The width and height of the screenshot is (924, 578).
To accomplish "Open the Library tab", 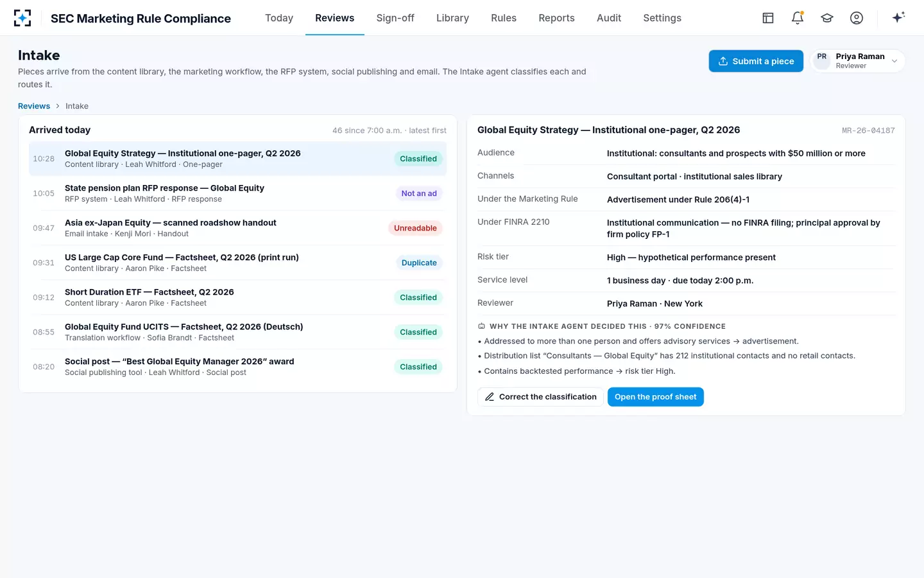I will point(453,18).
